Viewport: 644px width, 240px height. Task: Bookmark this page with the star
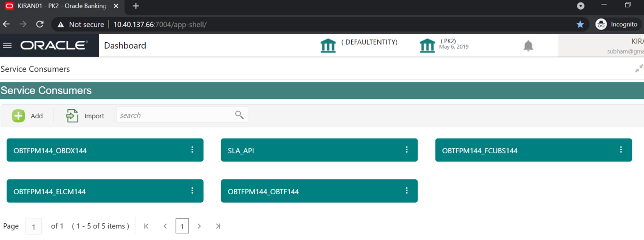pos(580,24)
